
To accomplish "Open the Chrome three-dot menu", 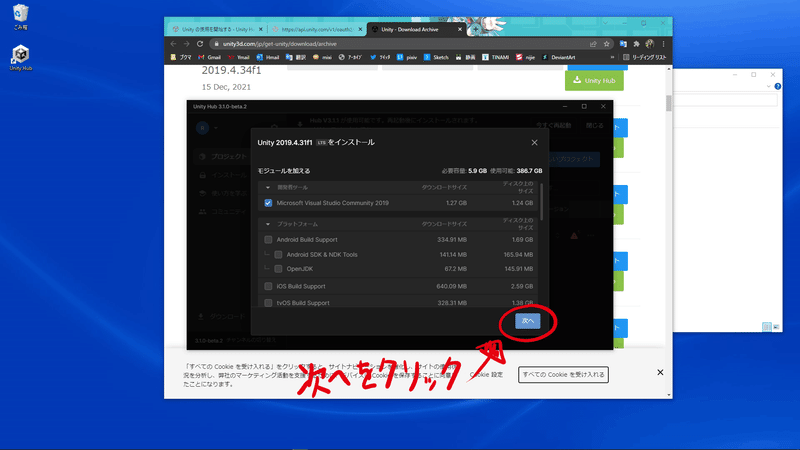I will (x=663, y=44).
